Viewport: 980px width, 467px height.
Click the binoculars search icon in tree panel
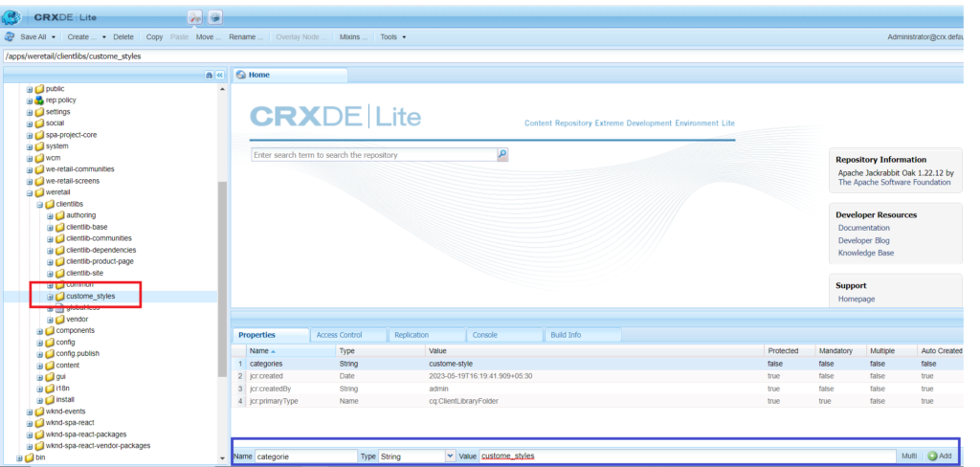[x=210, y=75]
